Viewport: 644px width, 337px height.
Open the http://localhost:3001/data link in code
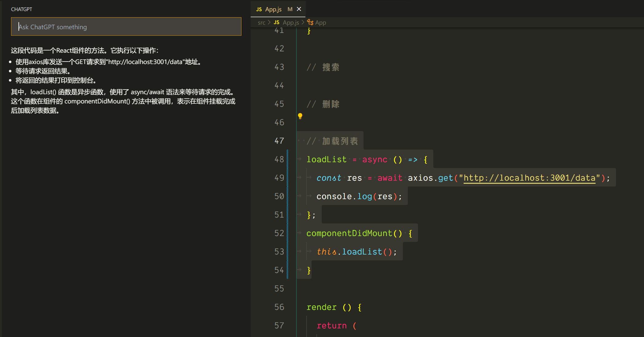(529, 178)
